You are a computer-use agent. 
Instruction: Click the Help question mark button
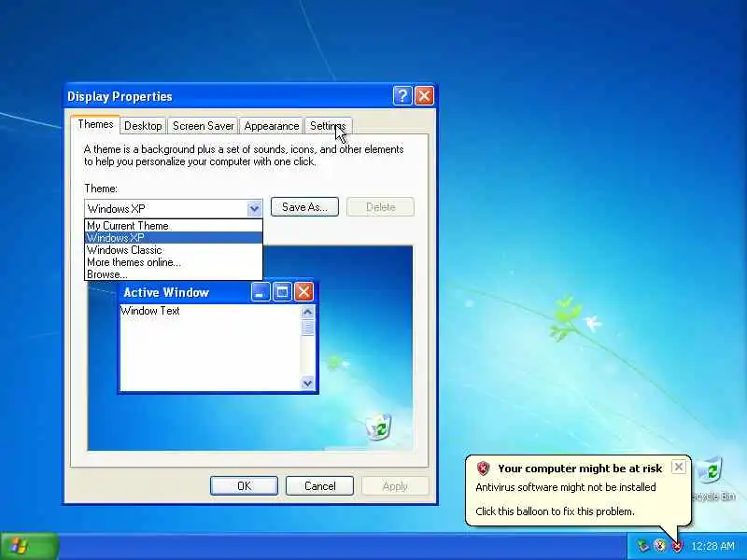click(402, 96)
